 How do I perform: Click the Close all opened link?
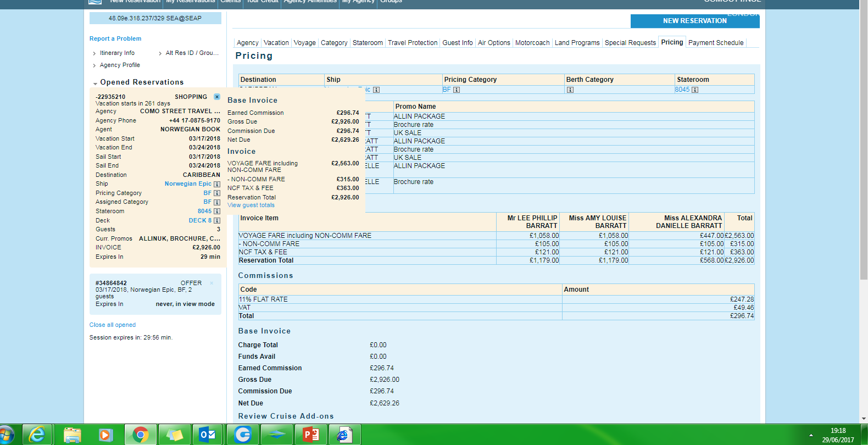point(113,325)
